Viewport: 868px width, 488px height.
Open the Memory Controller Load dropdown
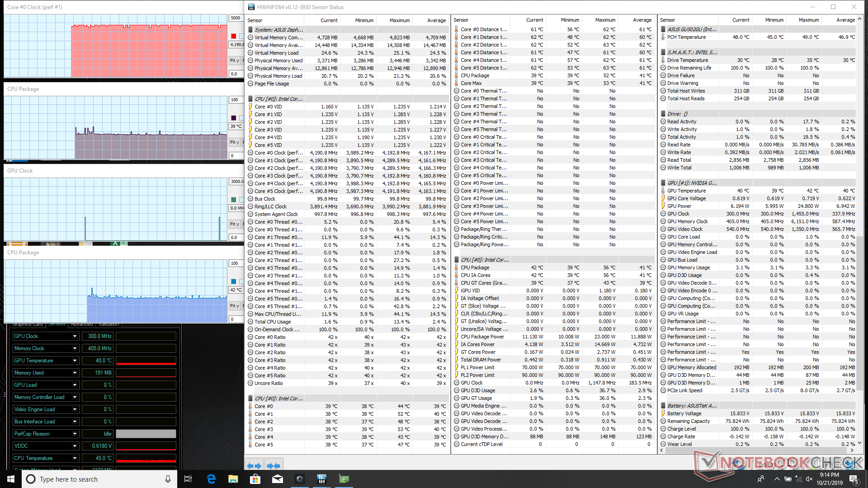[x=75, y=397]
